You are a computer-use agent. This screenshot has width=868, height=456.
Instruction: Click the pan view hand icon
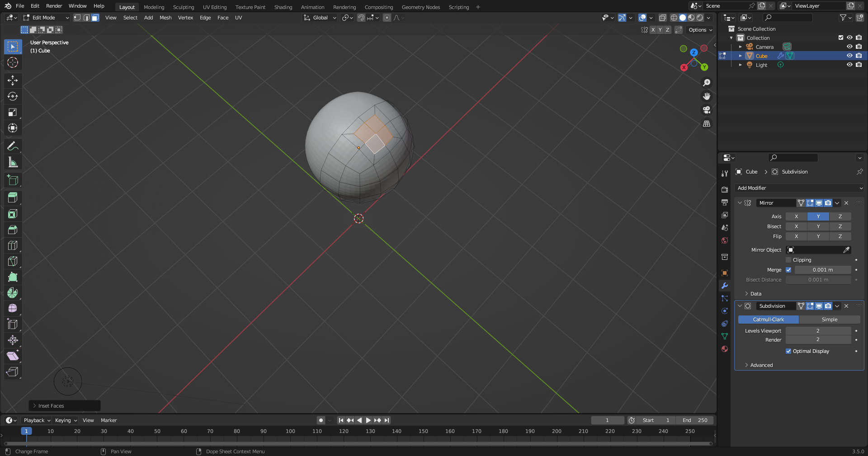point(707,96)
